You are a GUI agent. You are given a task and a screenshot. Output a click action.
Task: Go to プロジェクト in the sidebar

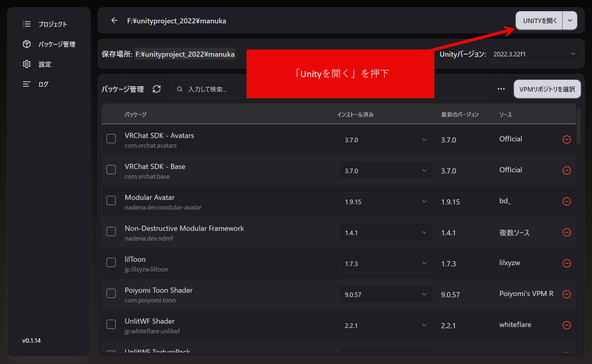click(53, 24)
